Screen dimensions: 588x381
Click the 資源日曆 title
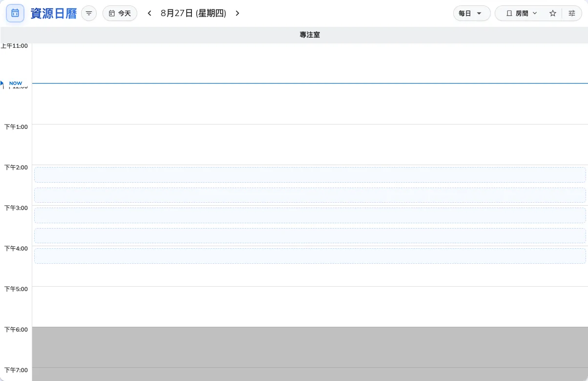point(54,13)
